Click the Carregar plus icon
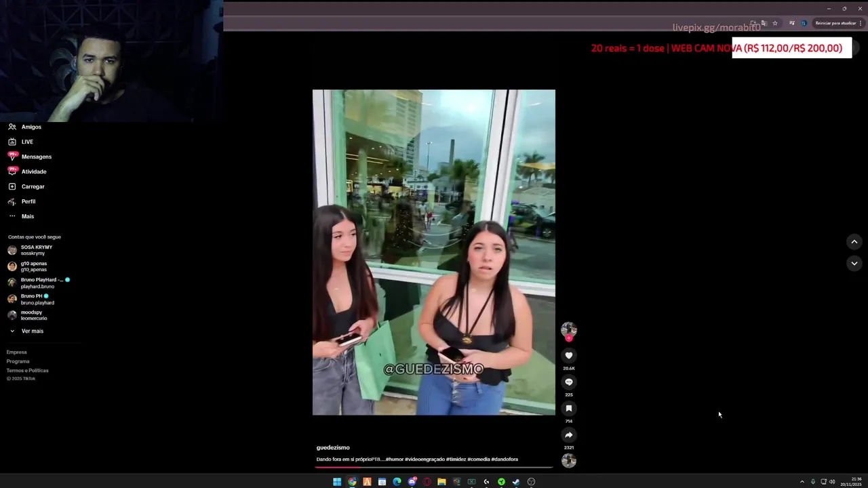The image size is (868, 488). point(12,186)
